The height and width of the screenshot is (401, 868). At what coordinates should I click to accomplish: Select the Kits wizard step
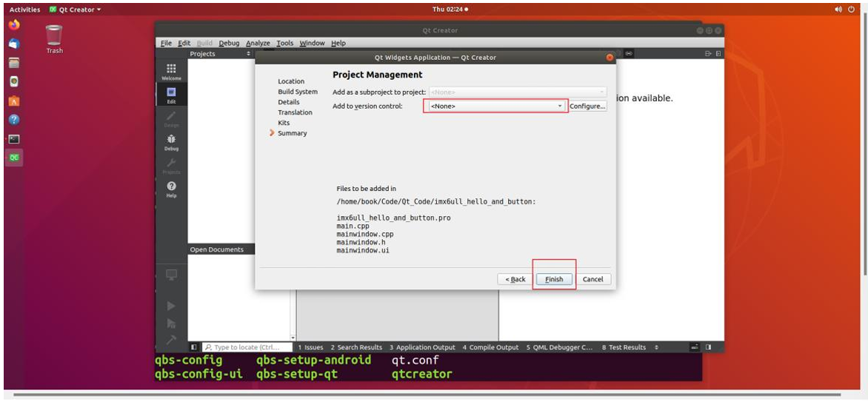point(284,123)
